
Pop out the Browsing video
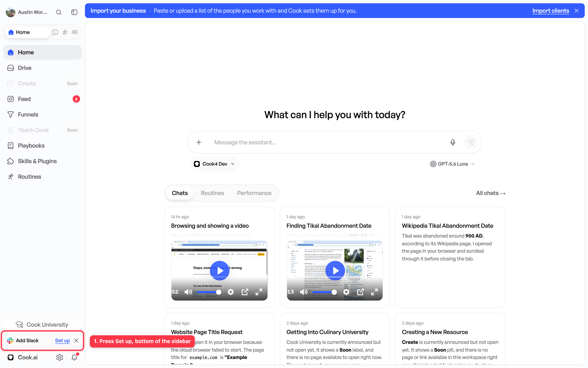click(x=245, y=292)
